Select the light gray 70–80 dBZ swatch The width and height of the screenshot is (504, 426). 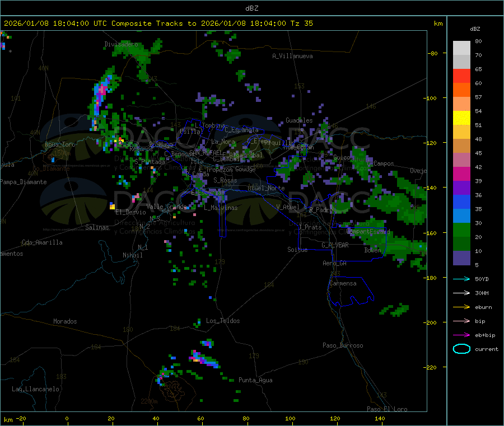tap(461, 48)
